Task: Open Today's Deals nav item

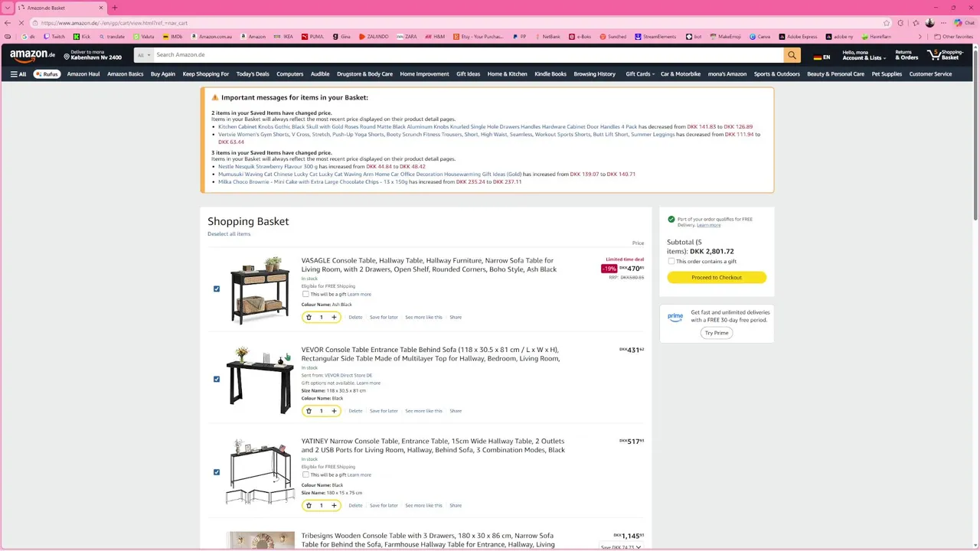Action: [253, 74]
